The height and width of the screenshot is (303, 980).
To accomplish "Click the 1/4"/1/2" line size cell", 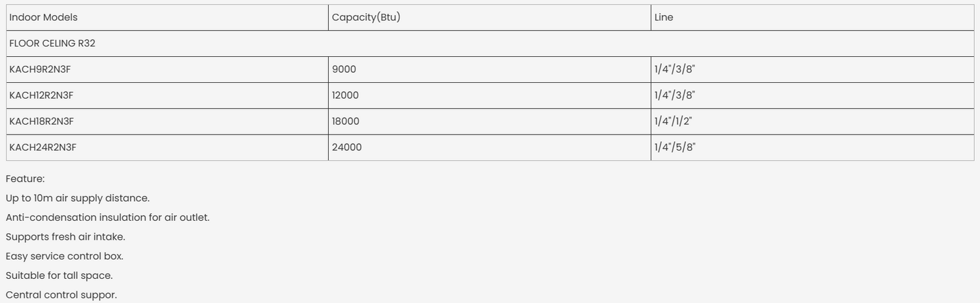I will 674,121.
